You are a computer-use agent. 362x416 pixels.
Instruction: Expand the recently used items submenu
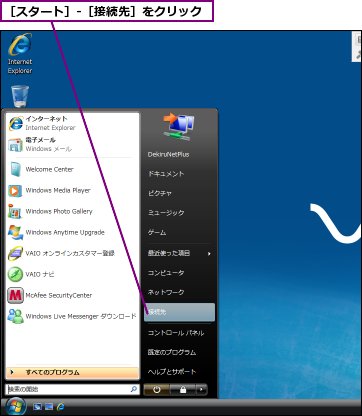click(179, 253)
